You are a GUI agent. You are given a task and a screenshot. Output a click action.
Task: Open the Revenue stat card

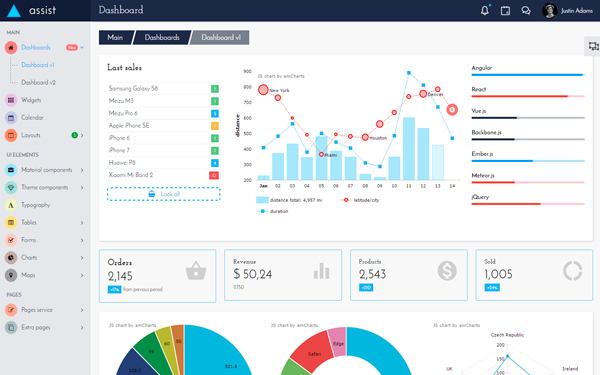(283, 275)
